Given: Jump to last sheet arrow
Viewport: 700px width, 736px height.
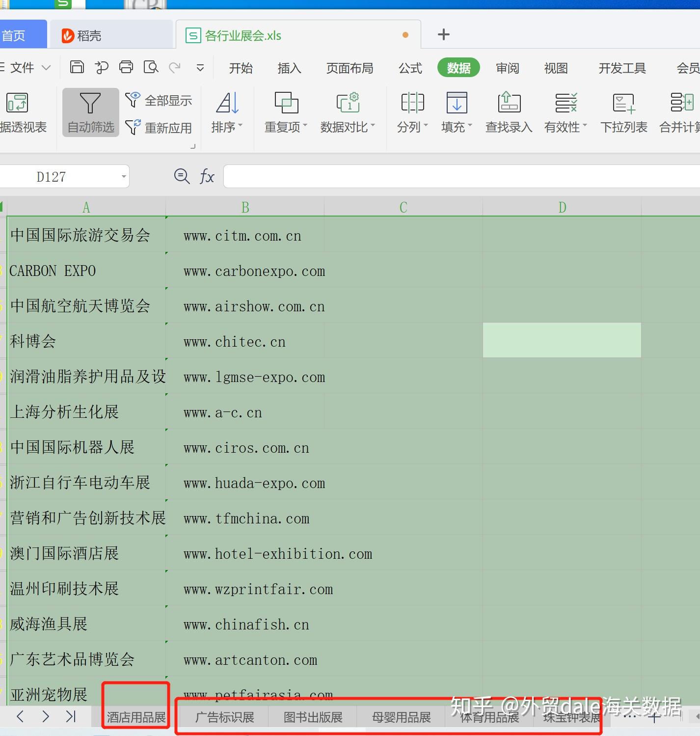Looking at the screenshot, I should click(x=71, y=716).
